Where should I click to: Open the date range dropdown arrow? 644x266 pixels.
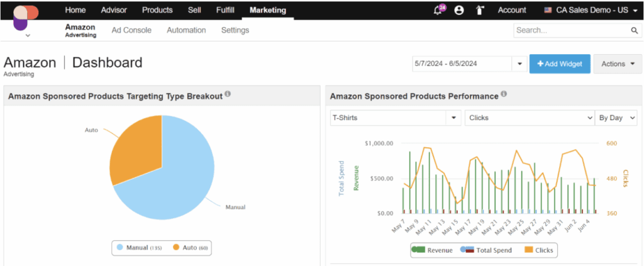[x=519, y=64]
